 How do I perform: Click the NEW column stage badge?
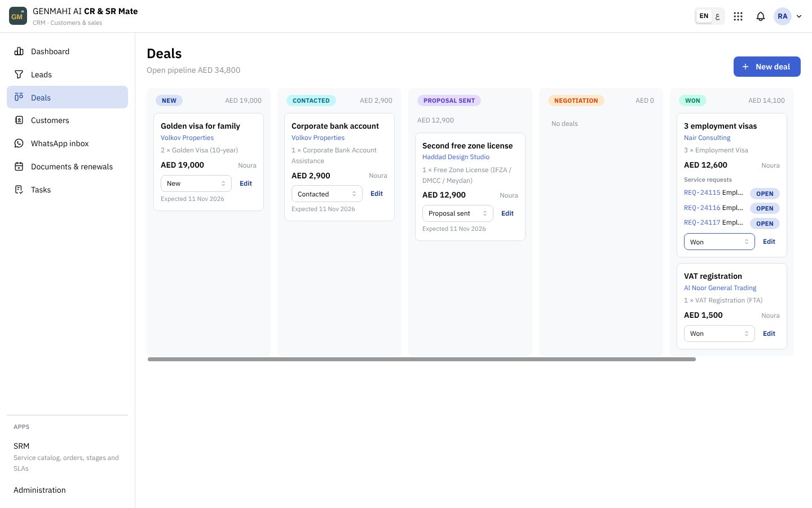pos(169,100)
